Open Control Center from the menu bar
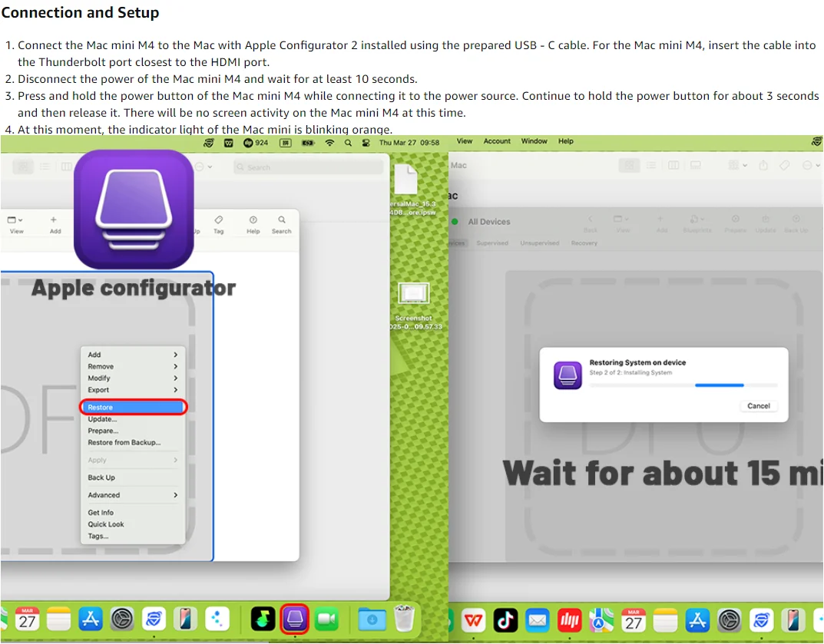The image size is (824, 644). (x=366, y=142)
